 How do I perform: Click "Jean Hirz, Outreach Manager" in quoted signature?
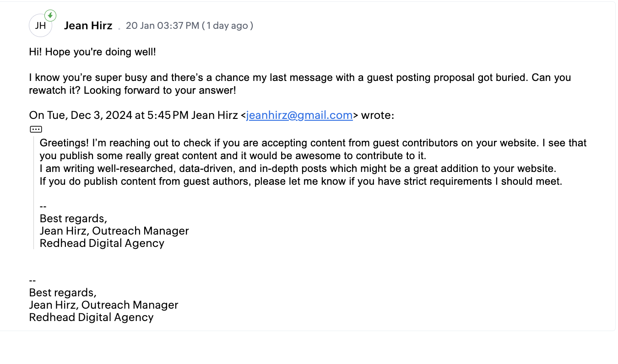pos(114,231)
